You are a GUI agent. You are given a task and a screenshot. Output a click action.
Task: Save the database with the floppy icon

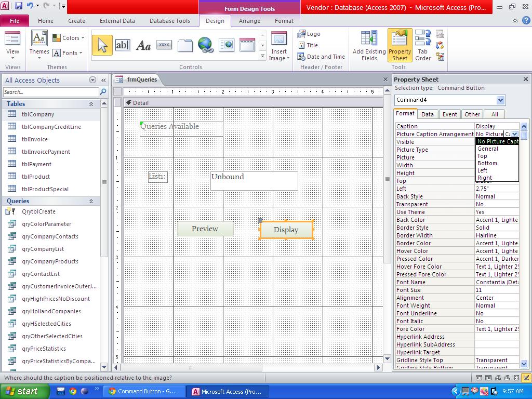pyautogui.click(x=19, y=6)
